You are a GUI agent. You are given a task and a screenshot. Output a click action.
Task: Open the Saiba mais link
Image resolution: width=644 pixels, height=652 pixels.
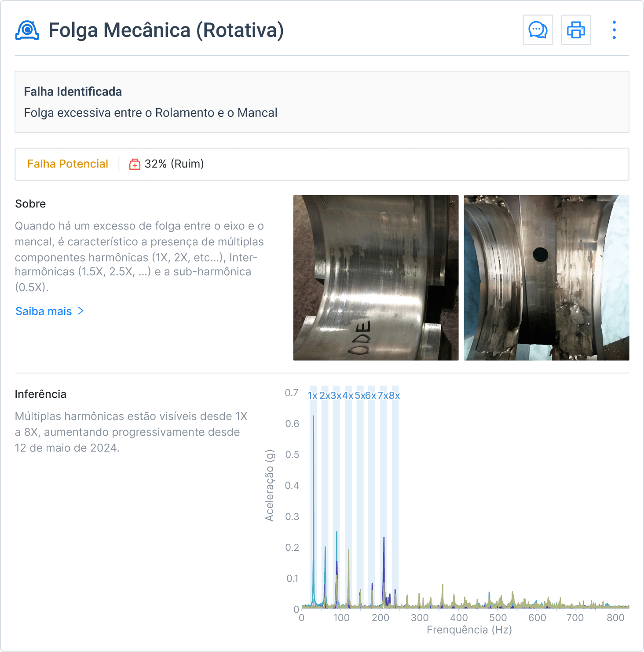[x=44, y=311]
